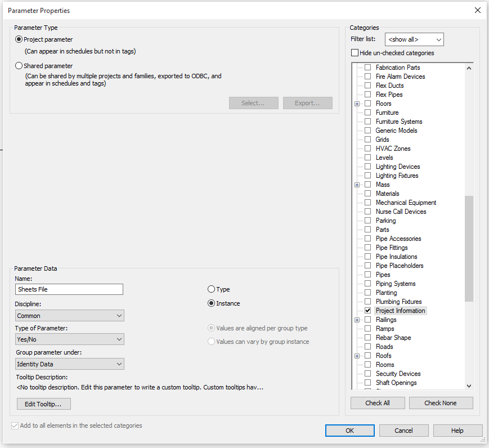Check the Furniture category
Image resolution: width=489 pixels, height=448 pixels.
[368, 112]
